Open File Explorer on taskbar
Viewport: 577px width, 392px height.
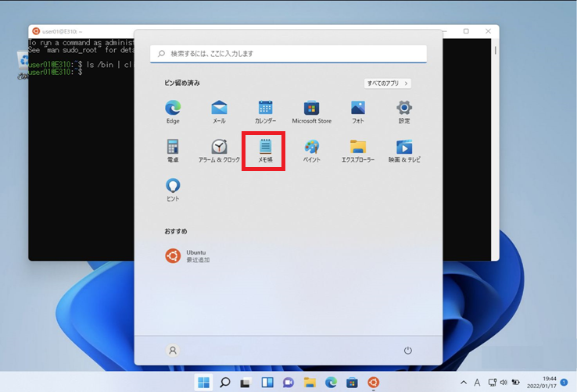pos(310,383)
